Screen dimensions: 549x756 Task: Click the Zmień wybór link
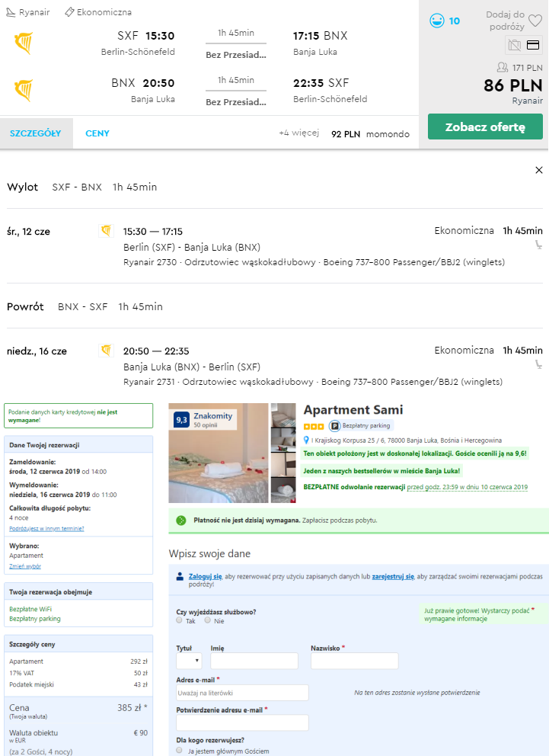click(x=25, y=566)
